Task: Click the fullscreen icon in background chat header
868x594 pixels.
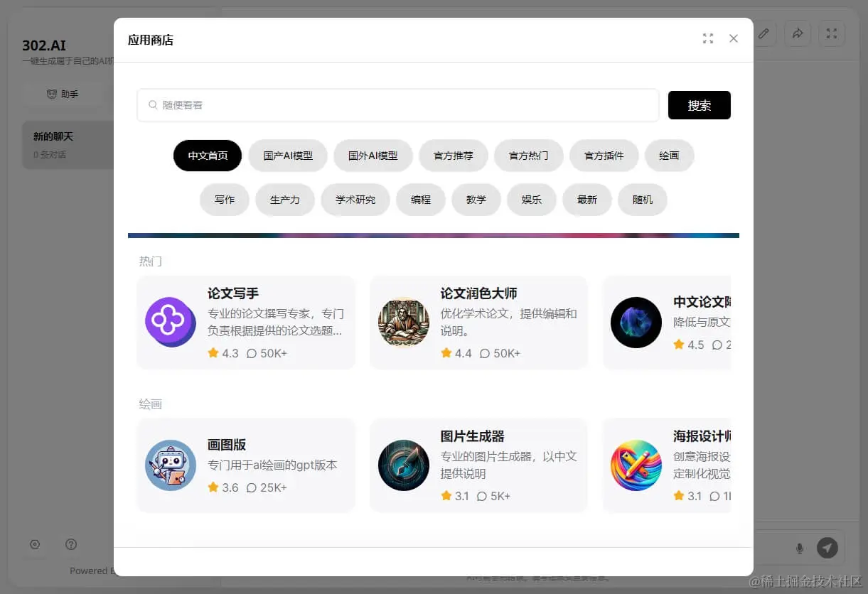Action: pos(832,33)
